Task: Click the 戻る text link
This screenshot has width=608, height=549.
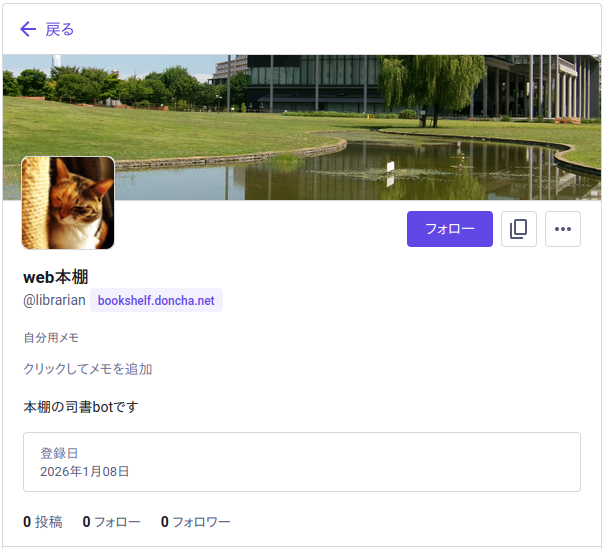Action: (x=60, y=29)
